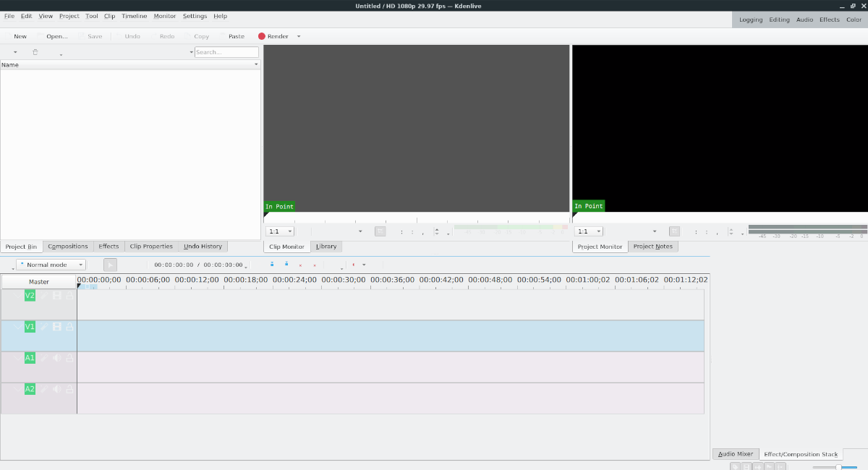This screenshot has width=868, height=470.
Task: Click the Project Bin search field
Action: (226, 52)
